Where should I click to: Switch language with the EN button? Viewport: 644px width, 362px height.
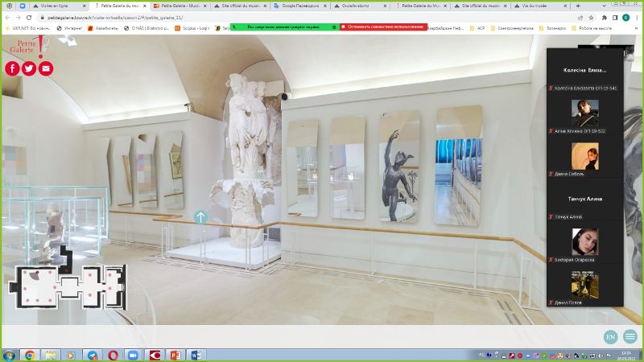[610, 337]
